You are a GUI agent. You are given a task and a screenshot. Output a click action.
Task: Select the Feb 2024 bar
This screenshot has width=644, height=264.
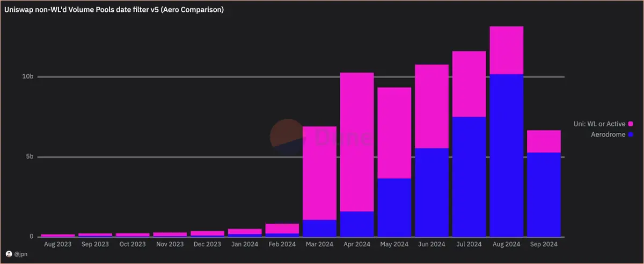coord(282,230)
